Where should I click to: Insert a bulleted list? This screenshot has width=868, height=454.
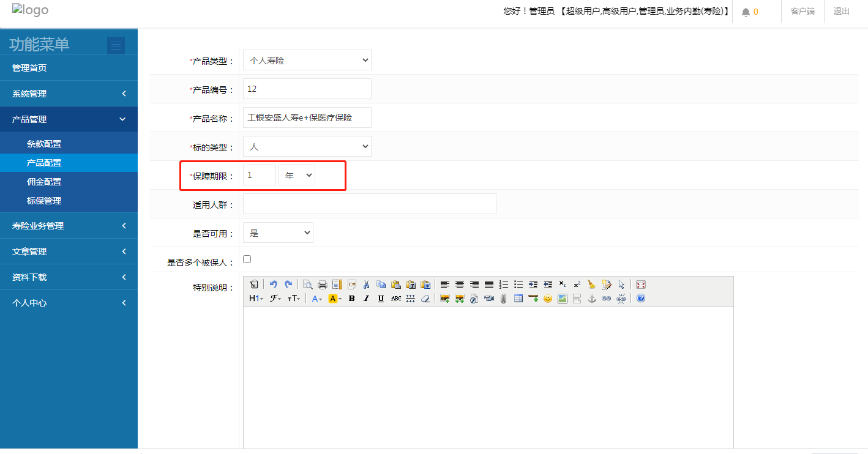518,285
